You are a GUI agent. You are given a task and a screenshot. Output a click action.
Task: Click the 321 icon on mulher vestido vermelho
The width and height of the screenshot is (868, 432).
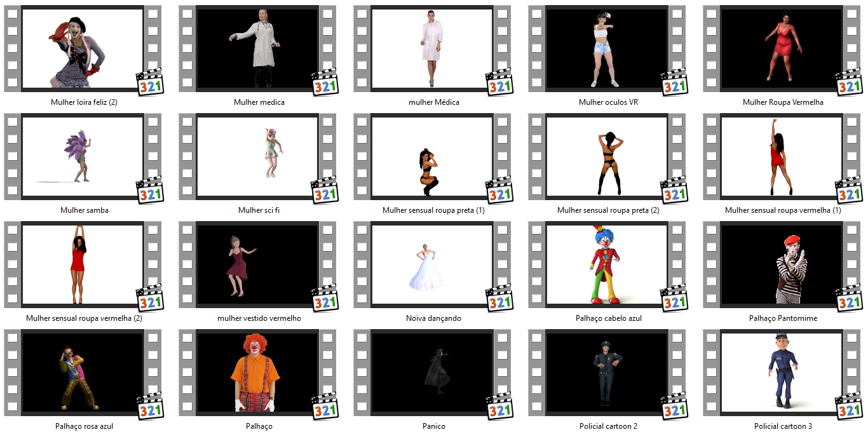[x=325, y=299]
